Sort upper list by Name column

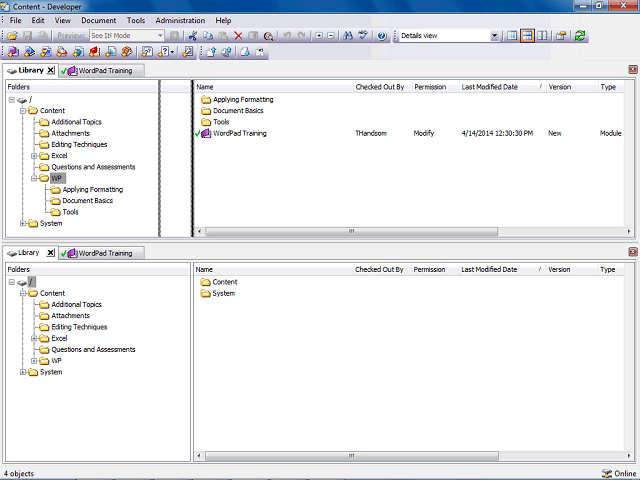[x=273, y=87]
